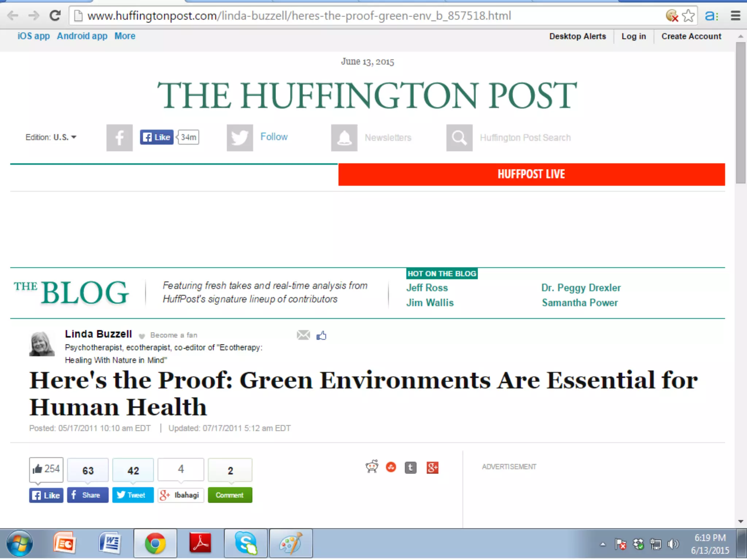The image size is (747, 560).
Task: Click the email envelope icon near author
Action: pyautogui.click(x=303, y=335)
